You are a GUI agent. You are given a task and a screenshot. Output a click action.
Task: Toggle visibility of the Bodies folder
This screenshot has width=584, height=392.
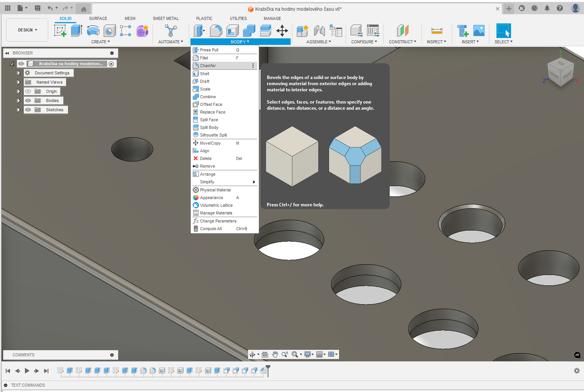pyautogui.click(x=28, y=100)
